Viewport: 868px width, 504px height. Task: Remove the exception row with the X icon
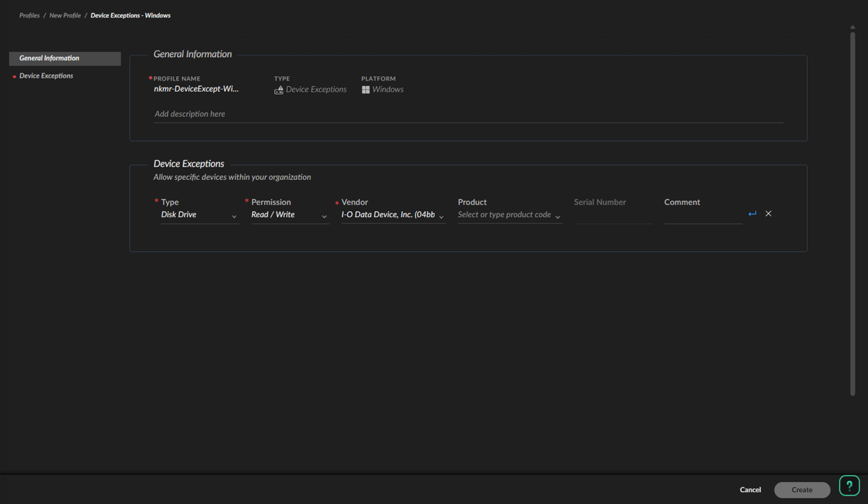tap(769, 214)
